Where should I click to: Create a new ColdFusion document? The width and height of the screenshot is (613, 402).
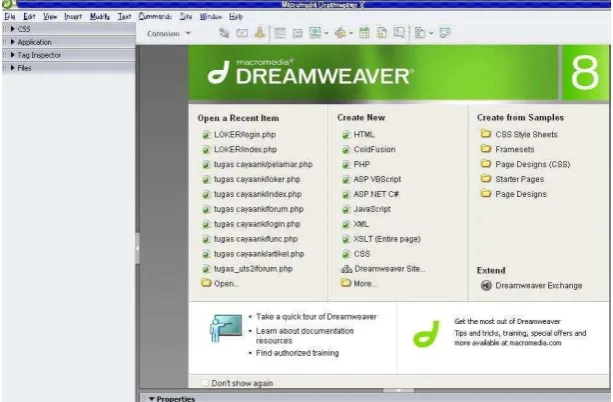(374, 149)
